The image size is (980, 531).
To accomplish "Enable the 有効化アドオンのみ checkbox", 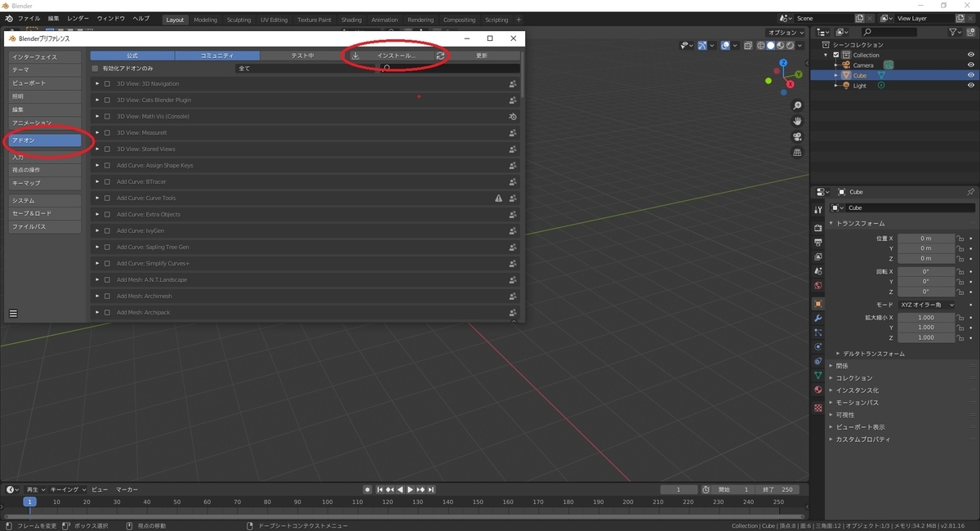I will (96, 69).
